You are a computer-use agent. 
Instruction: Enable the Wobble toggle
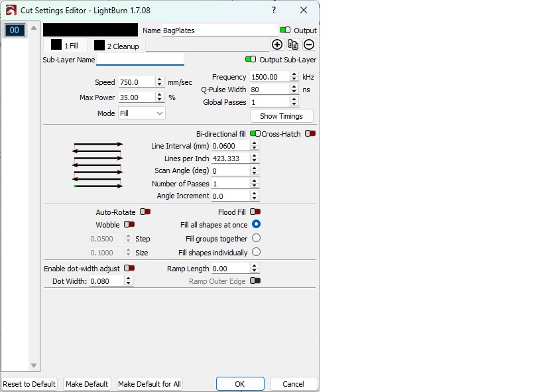[129, 225]
